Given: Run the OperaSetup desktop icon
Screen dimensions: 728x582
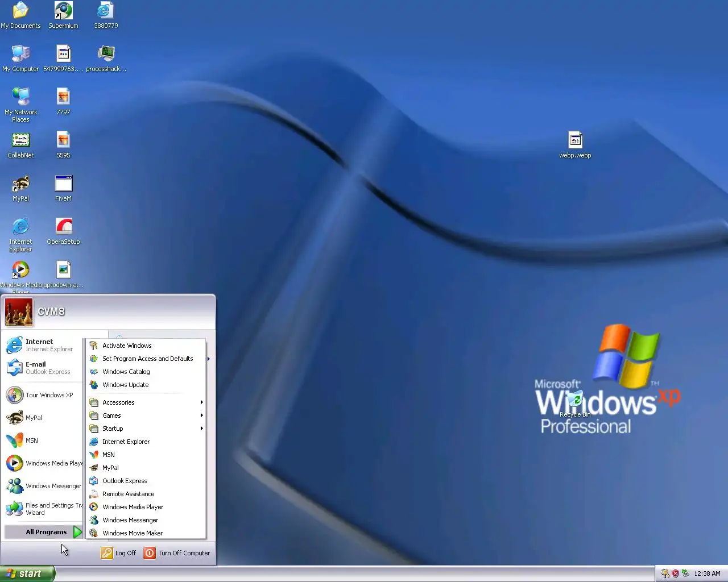Looking at the screenshot, I should point(63,231).
